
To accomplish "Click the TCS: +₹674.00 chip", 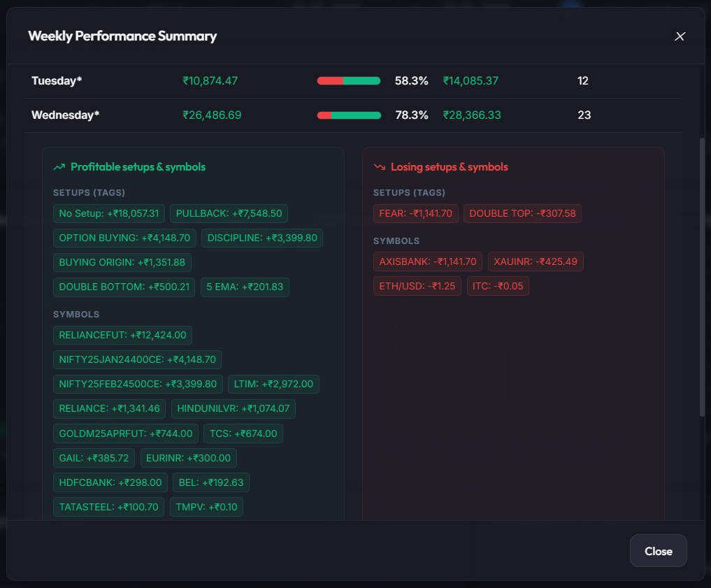I will click(x=243, y=433).
